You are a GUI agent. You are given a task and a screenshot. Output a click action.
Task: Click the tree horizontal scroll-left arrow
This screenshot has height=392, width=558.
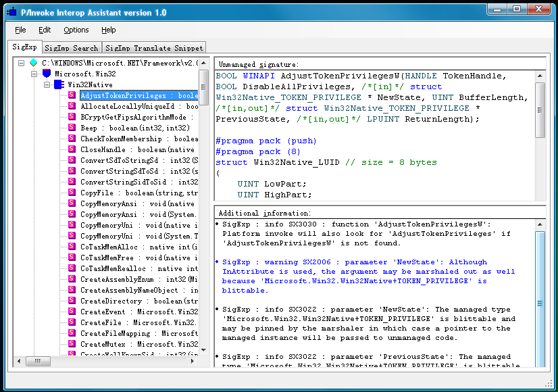click(19, 361)
